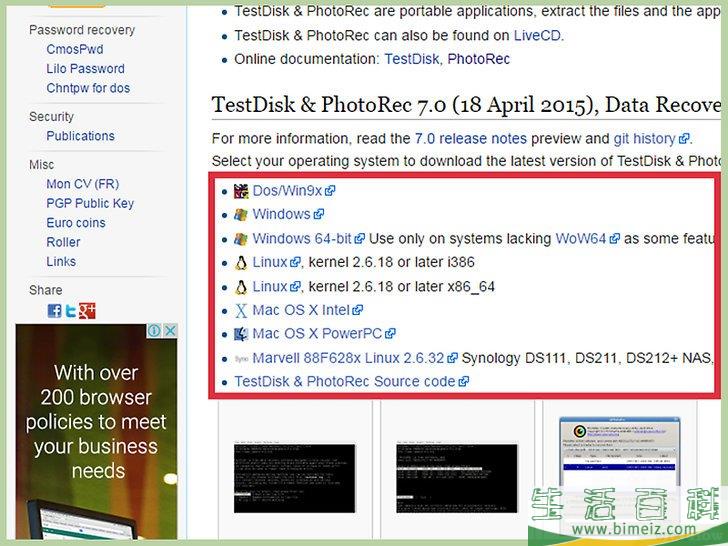Open Mon CV (FR) link

(x=83, y=184)
